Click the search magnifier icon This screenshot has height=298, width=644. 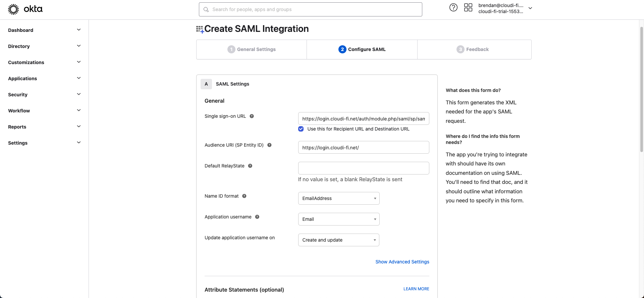tap(206, 9)
